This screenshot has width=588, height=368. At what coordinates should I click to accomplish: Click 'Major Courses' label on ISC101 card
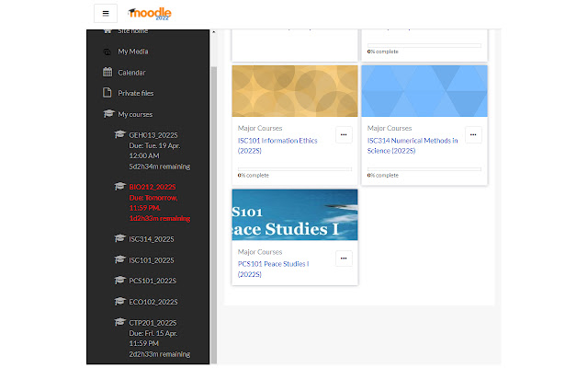260,128
